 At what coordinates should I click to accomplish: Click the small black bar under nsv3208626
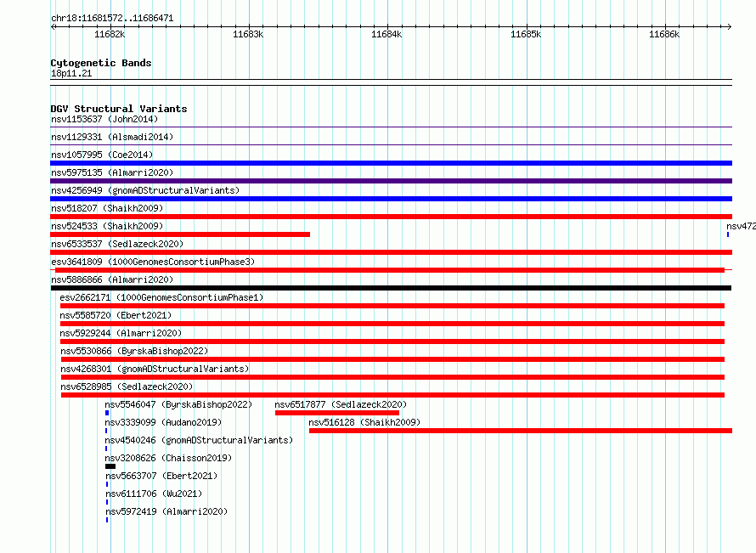[x=110, y=466]
